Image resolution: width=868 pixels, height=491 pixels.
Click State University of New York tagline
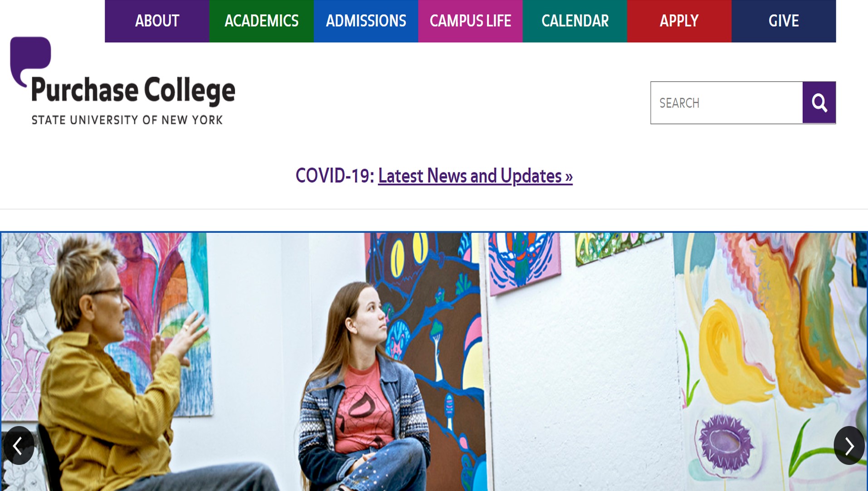pyautogui.click(x=127, y=120)
